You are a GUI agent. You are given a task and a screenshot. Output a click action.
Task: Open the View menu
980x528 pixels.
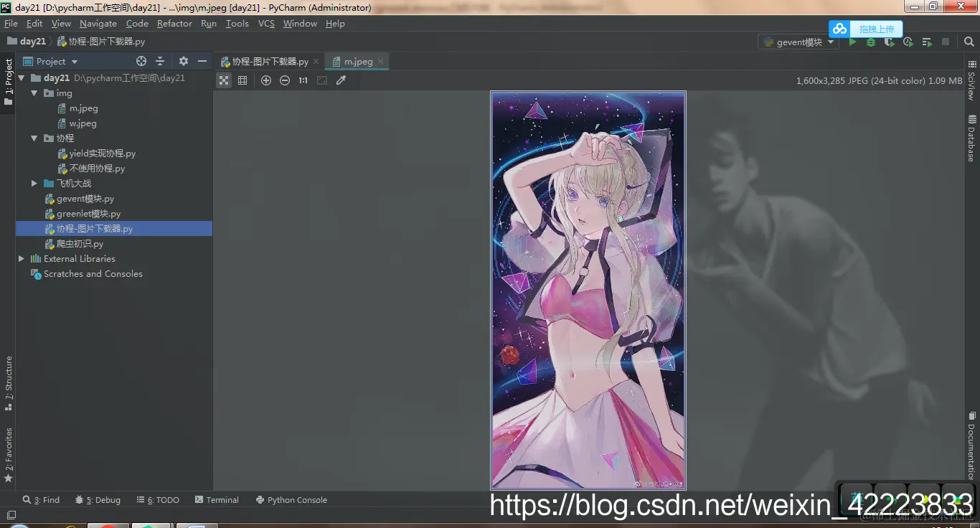pyautogui.click(x=61, y=24)
